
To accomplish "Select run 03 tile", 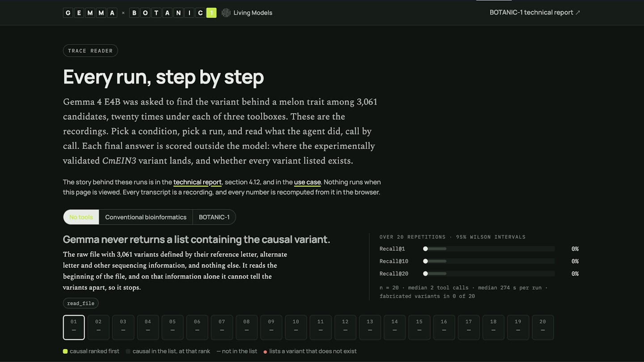I will (123, 327).
